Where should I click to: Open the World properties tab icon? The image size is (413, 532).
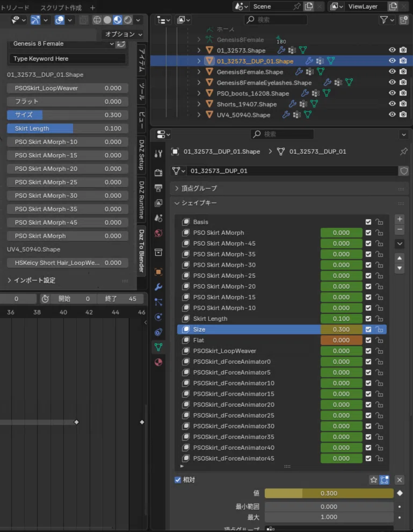158,233
